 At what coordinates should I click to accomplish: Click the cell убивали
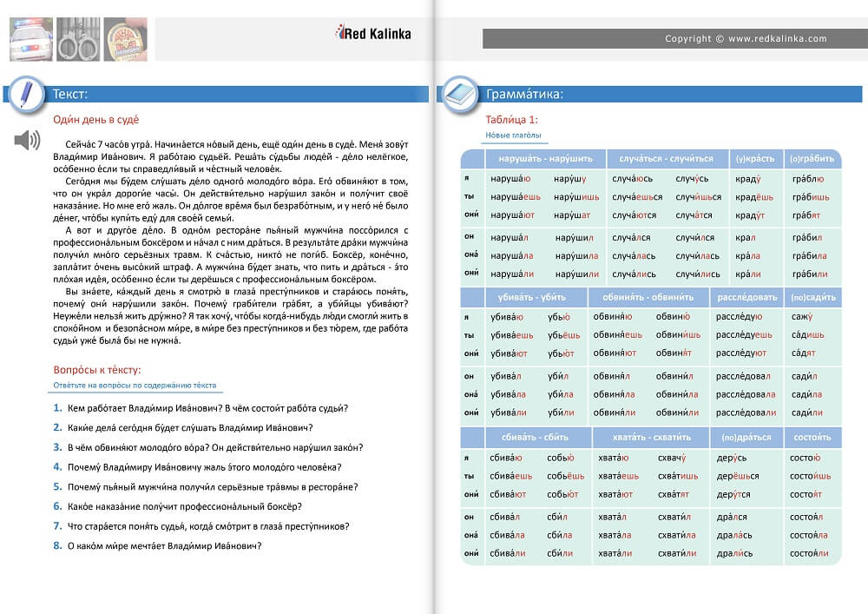tap(508, 413)
